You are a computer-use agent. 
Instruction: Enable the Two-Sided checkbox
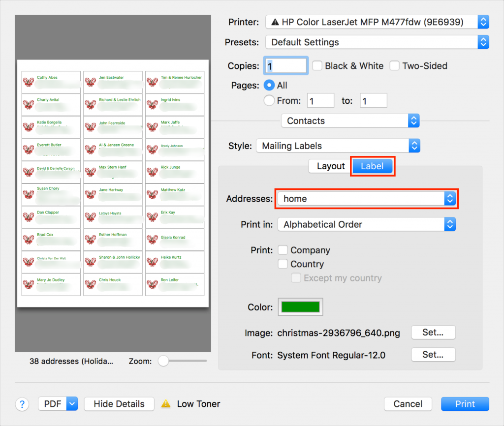coord(394,65)
